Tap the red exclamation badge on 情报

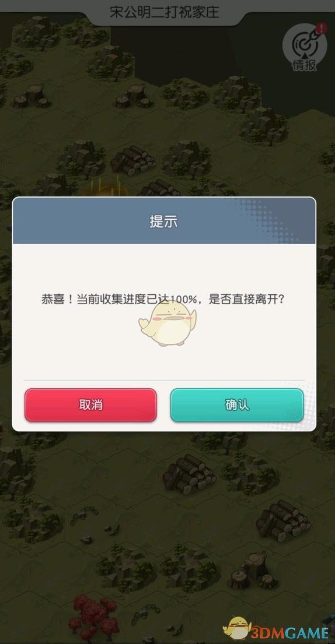pyautogui.click(x=322, y=29)
